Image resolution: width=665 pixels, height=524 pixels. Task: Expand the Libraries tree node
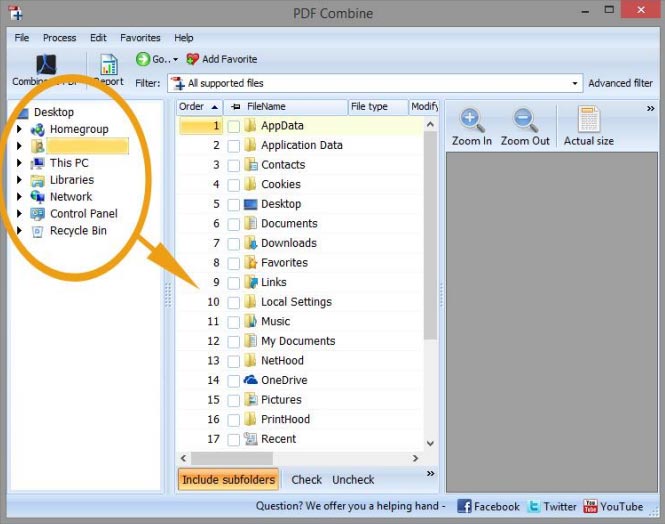pyautogui.click(x=19, y=180)
